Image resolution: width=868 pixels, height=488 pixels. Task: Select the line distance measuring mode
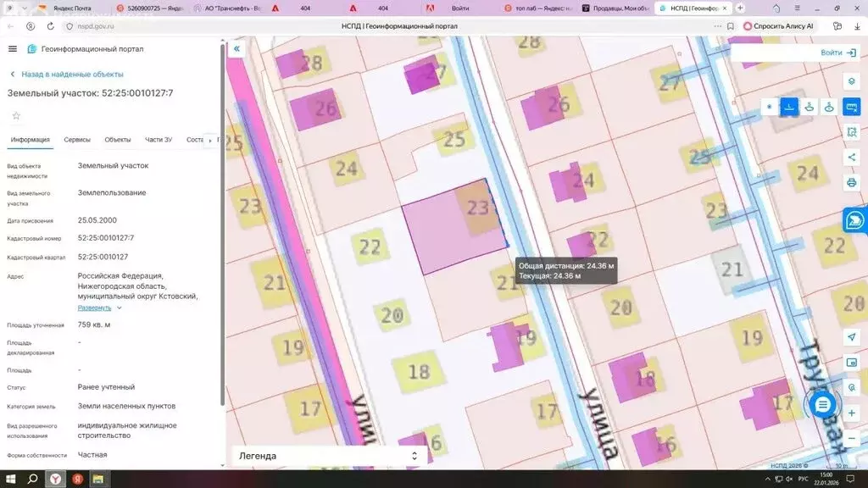click(x=789, y=107)
